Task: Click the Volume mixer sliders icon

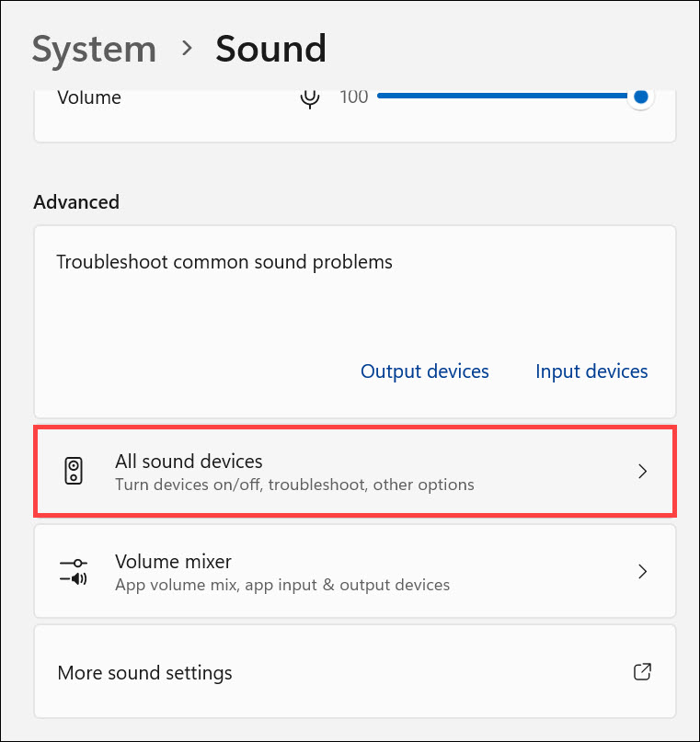Action: 74,571
